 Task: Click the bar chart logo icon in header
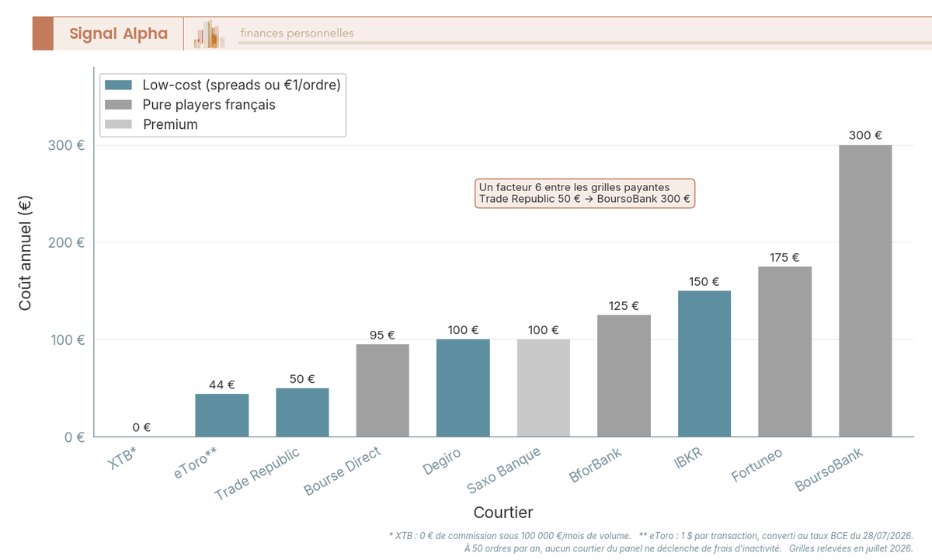coord(210,34)
